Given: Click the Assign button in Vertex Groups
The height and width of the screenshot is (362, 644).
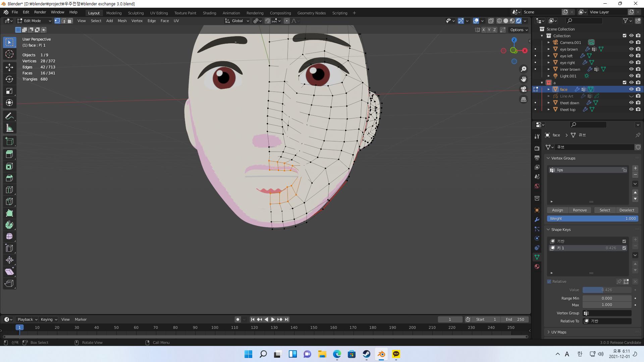Looking at the screenshot, I should [557, 210].
